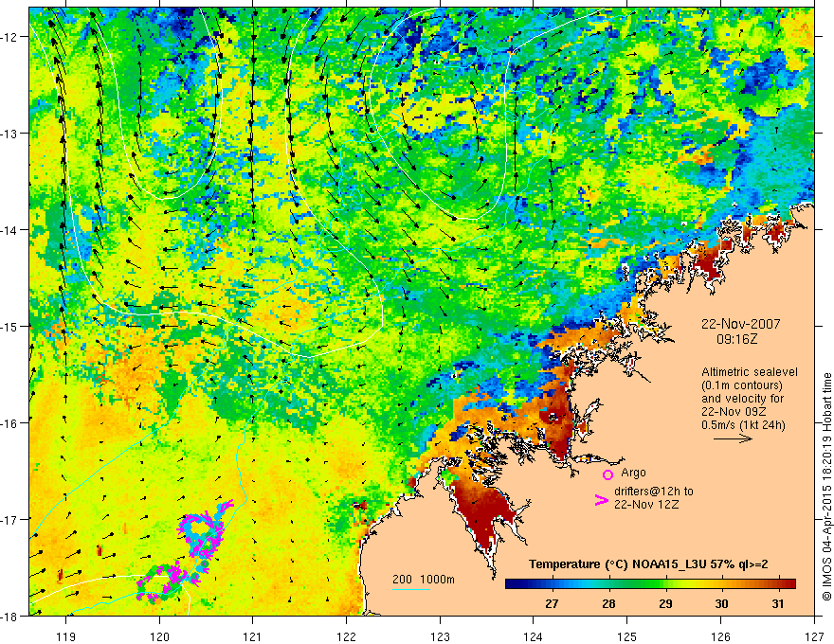Click latitude axis label -14
This screenshot has height=644, width=834.
[x=9, y=230]
